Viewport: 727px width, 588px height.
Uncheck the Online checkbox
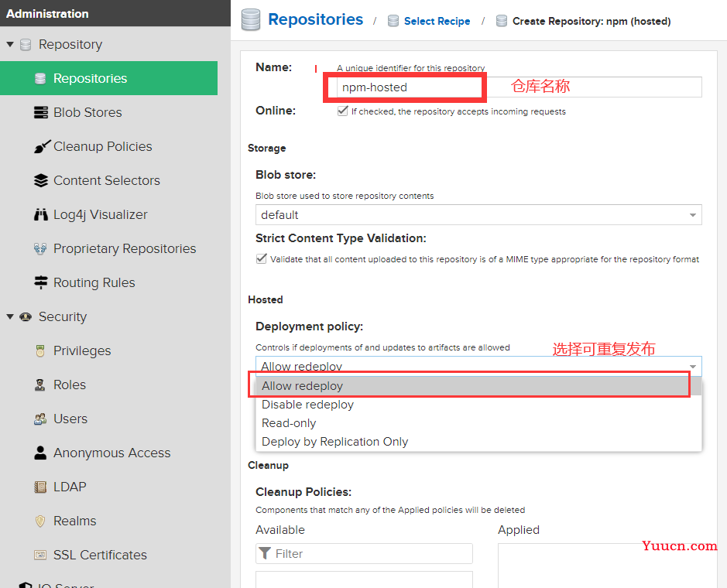(343, 111)
